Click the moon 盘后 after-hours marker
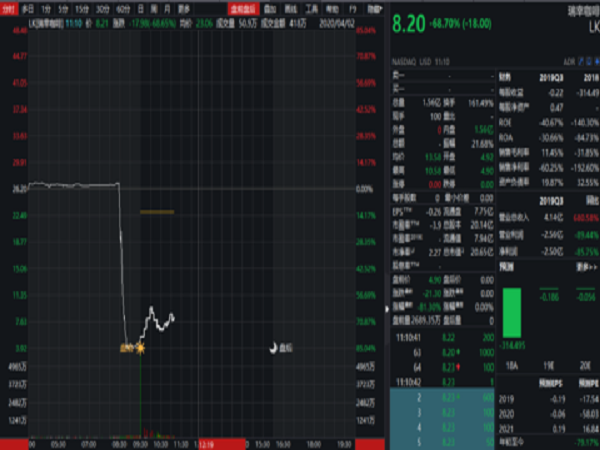600x450 pixels. (273, 347)
